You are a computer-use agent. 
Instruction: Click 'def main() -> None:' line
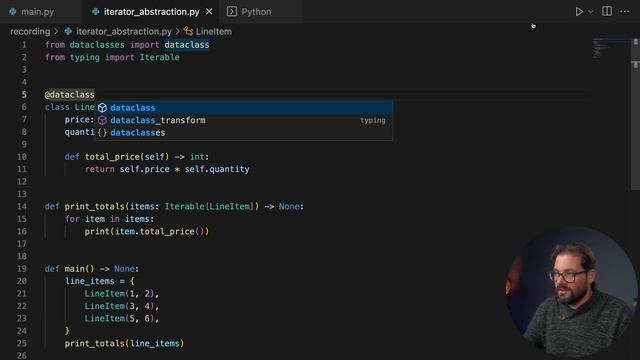point(92,269)
